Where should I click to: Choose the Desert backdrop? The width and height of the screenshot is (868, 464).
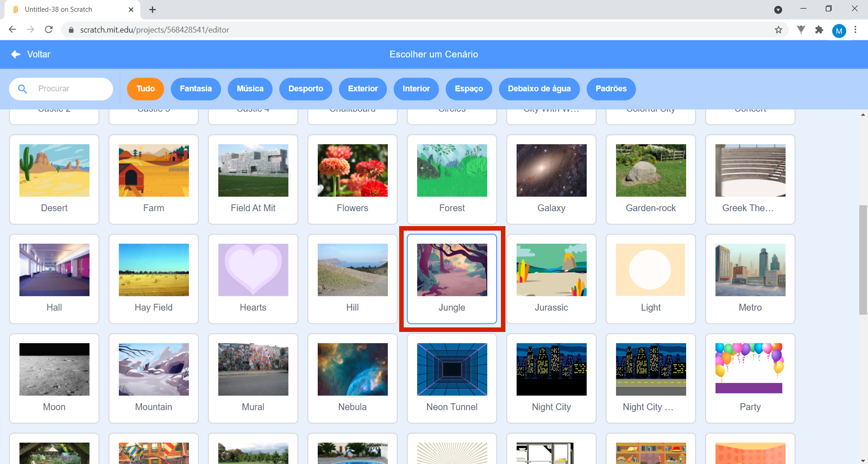54,180
